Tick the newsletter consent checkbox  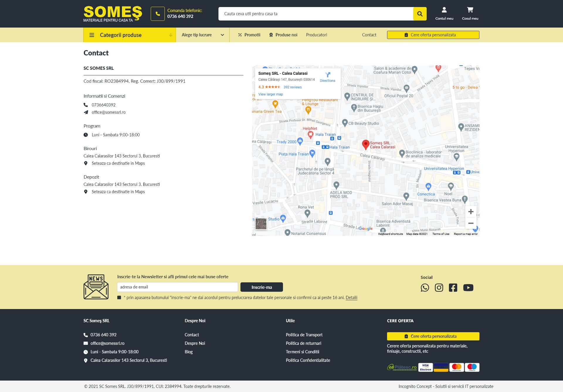pos(119,298)
